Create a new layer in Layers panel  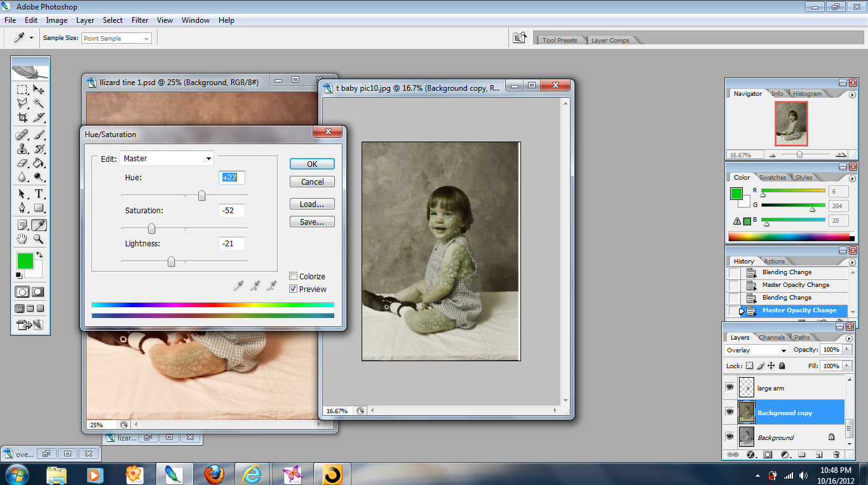point(819,455)
